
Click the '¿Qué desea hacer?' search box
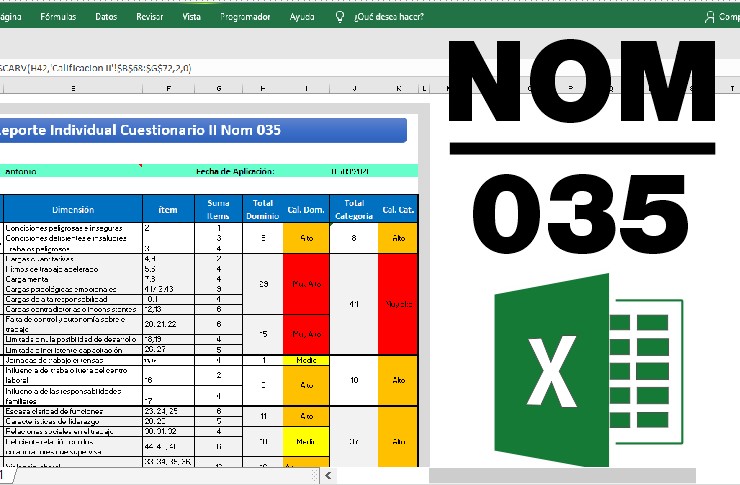coord(389,17)
